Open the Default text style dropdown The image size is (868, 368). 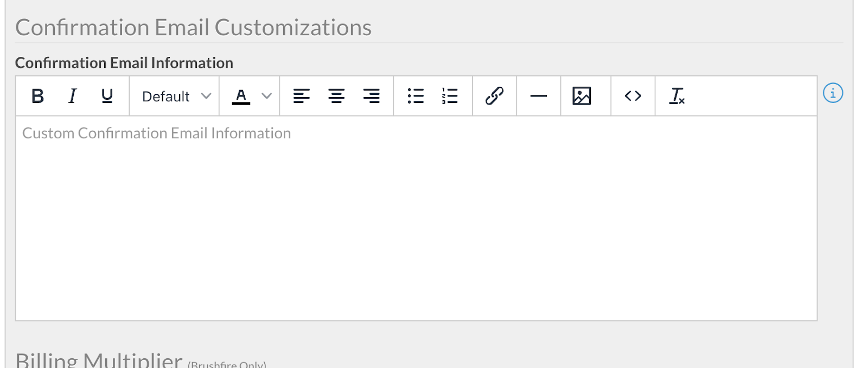pyautogui.click(x=175, y=96)
